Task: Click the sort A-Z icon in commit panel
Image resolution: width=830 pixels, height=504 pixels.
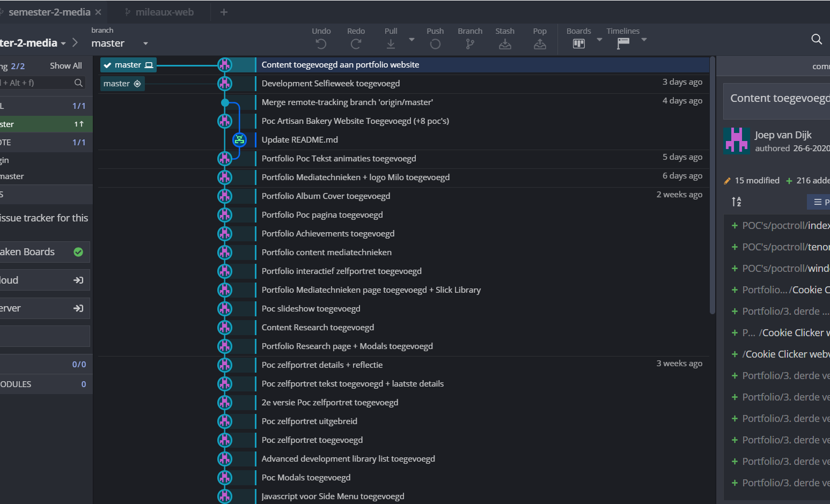Action: pos(737,202)
